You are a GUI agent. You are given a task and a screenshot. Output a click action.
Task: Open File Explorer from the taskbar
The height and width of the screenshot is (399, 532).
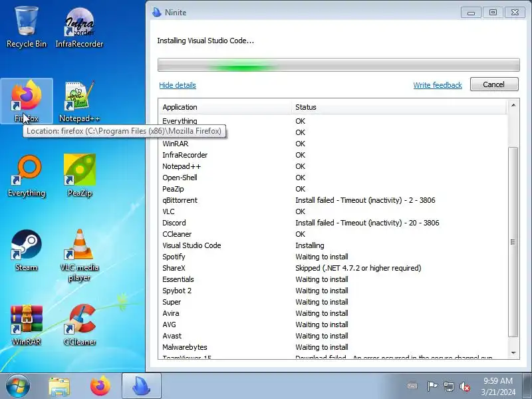coord(59,386)
